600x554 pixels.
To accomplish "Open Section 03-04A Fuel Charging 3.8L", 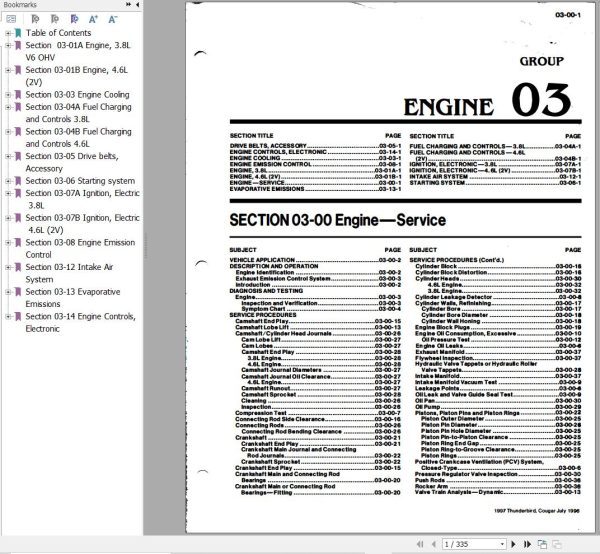I will pyautogui.click(x=78, y=113).
